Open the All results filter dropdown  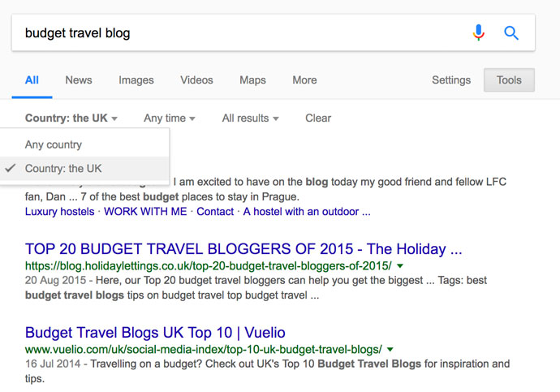pos(250,118)
